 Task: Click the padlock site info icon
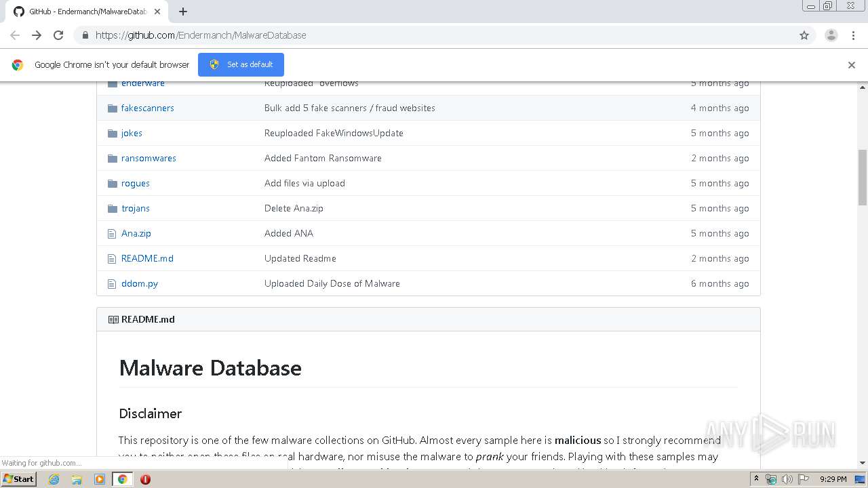85,35
